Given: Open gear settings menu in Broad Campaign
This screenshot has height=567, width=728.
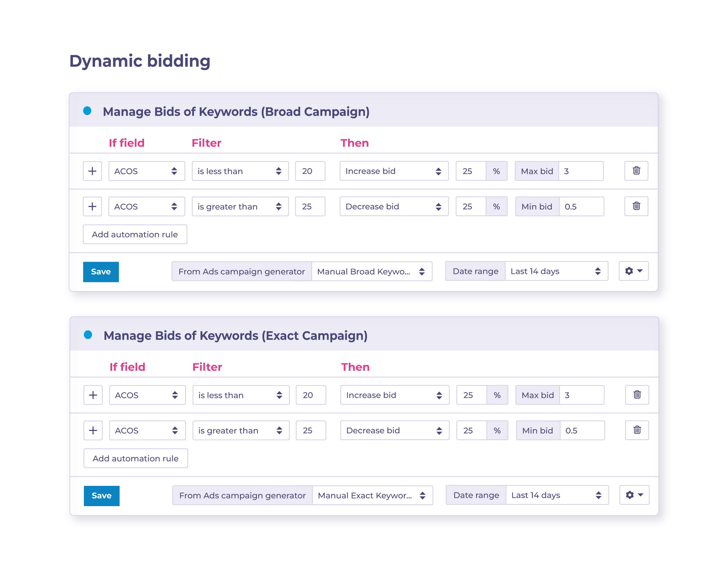Looking at the screenshot, I should pyautogui.click(x=634, y=271).
